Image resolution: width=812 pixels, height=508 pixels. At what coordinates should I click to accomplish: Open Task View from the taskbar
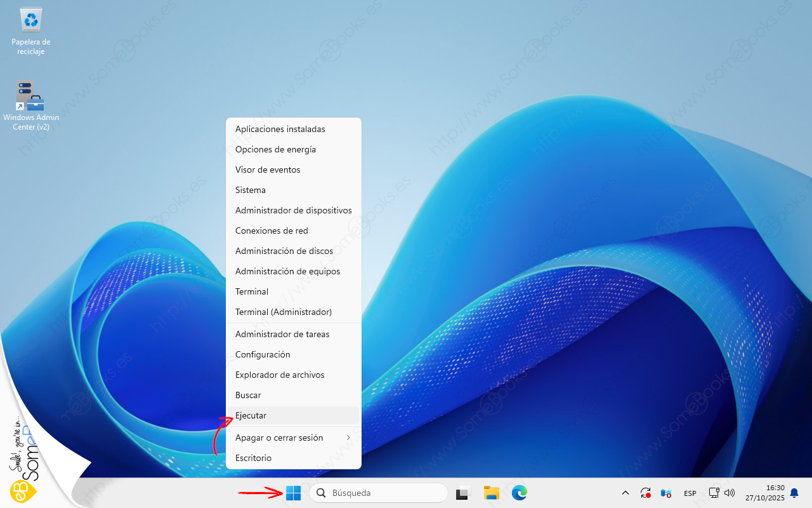[x=463, y=493]
